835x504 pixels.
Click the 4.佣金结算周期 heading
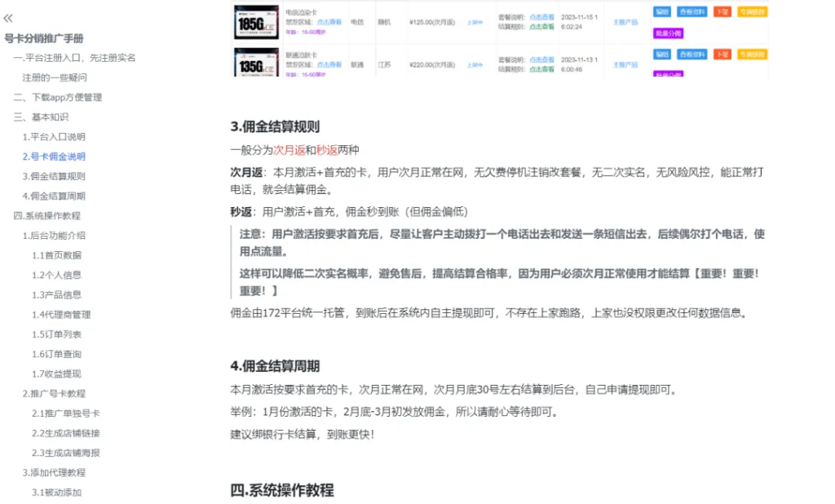pyautogui.click(x=275, y=366)
